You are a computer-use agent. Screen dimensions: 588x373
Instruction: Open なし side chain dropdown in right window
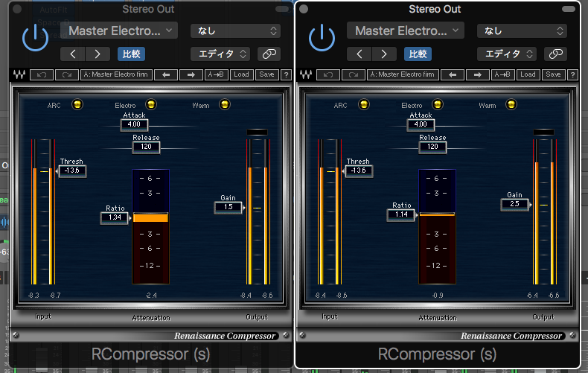[x=522, y=31]
